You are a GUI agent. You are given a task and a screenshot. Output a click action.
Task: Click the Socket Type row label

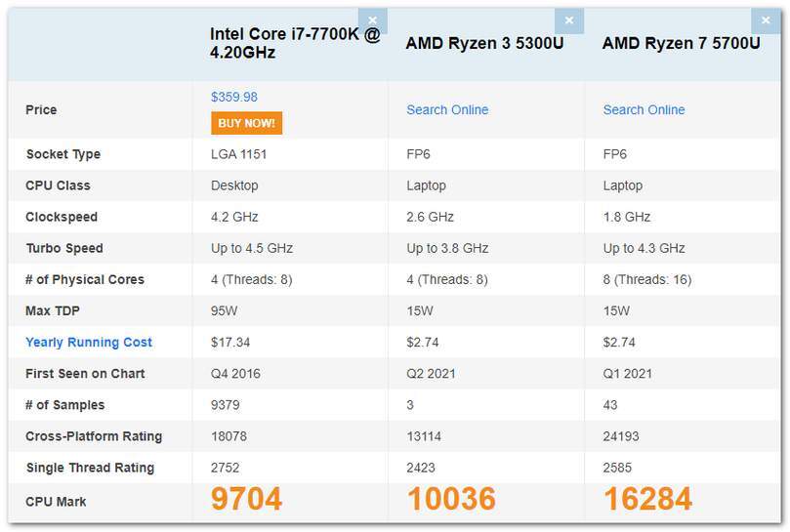(63, 154)
